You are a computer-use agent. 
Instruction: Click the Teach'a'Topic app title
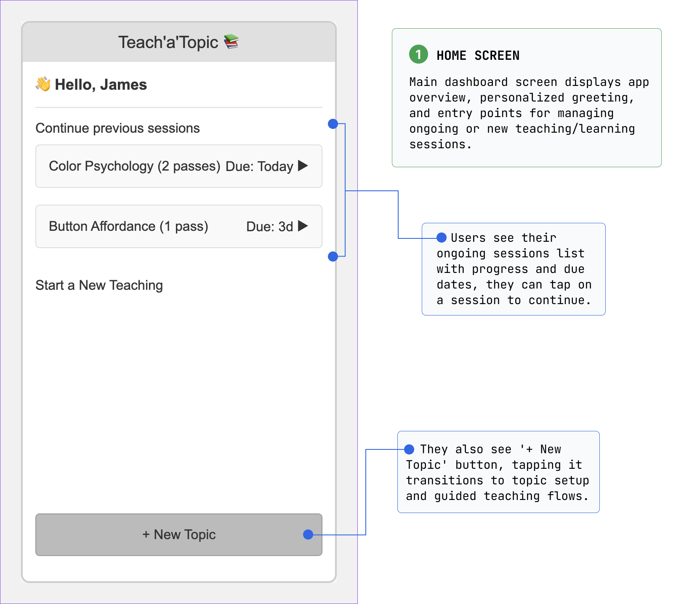168,42
